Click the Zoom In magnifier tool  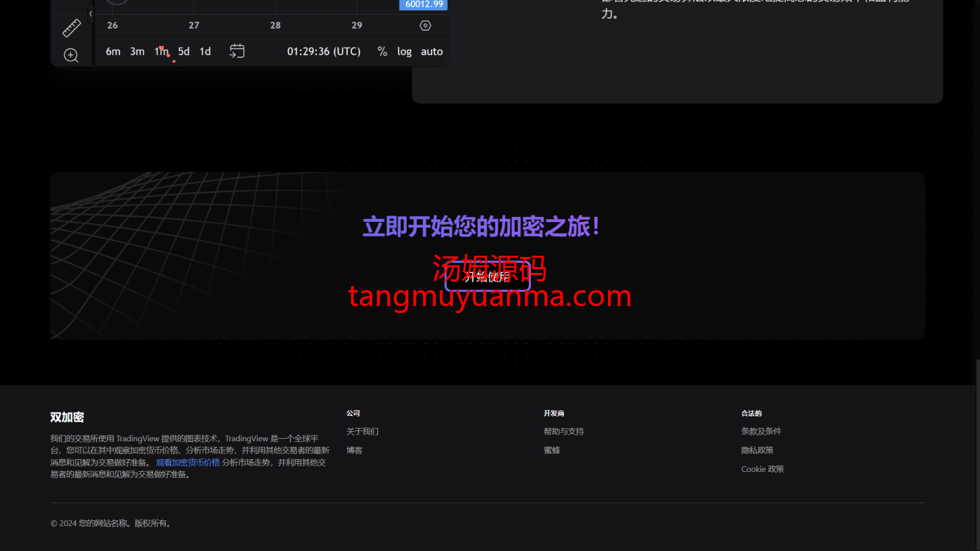tap(71, 55)
